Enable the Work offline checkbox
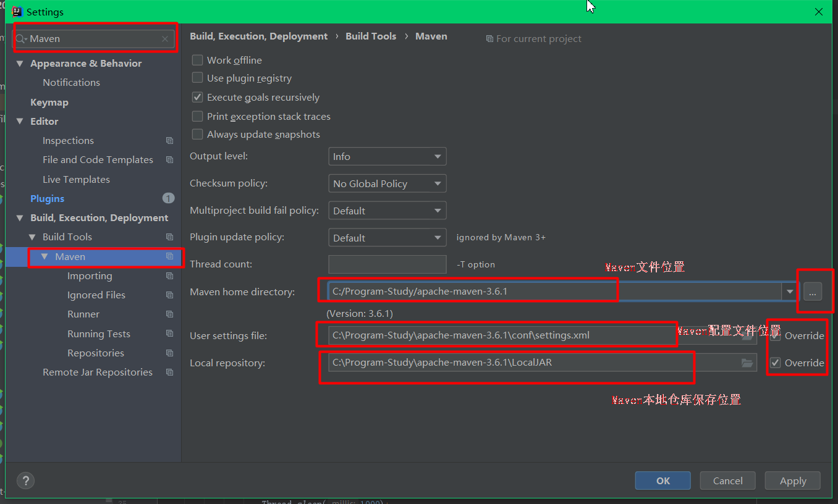This screenshot has height=504, width=838. 197,60
